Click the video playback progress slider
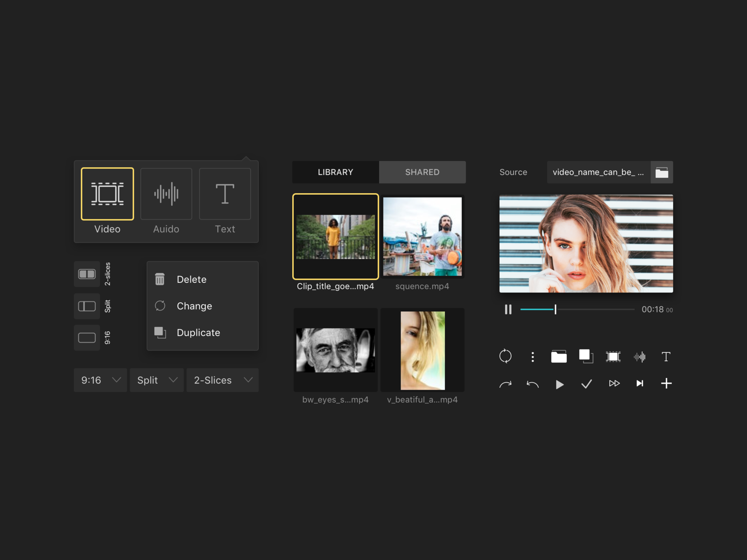Viewport: 747px width, 560px height. click(577, 309)
